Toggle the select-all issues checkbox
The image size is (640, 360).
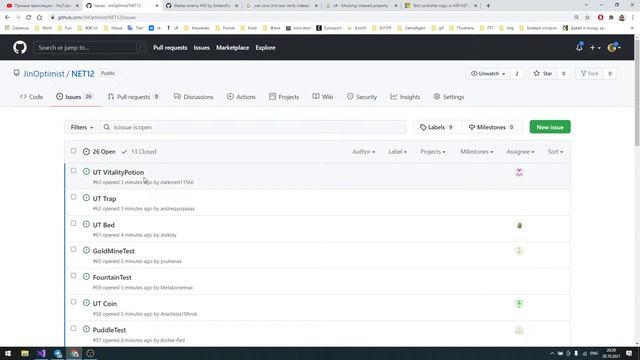73,151
